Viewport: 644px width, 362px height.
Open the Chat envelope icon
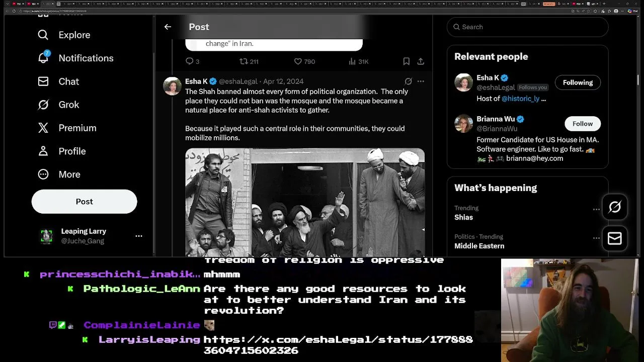(x=43, y=81)
